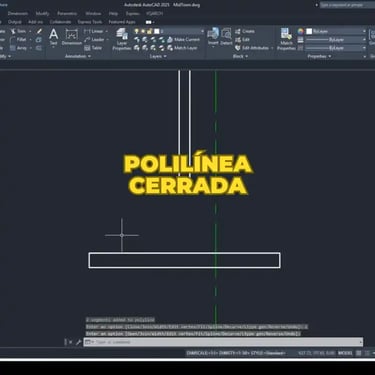This screenshot has height=375, width=375.
Task: Open the lineweight ByLayer dropdown
Action: (x=364, y=39)
